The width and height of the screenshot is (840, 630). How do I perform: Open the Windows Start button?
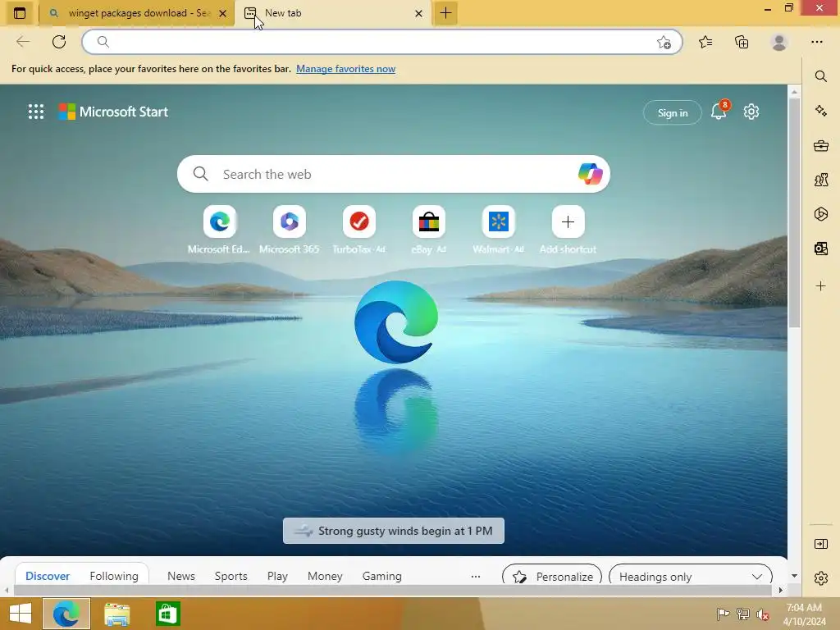(x=21, y=614)
